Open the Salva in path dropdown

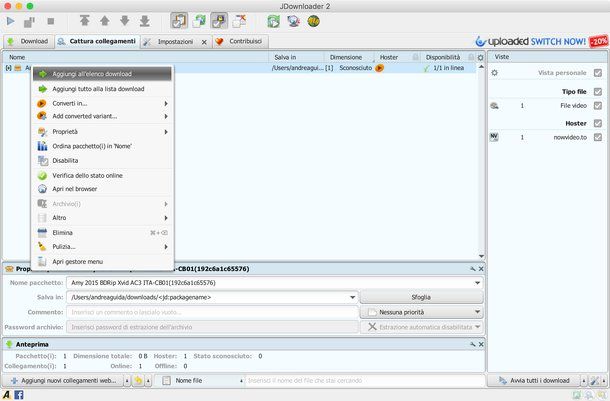pyautogui.click(x=352, y=298)
